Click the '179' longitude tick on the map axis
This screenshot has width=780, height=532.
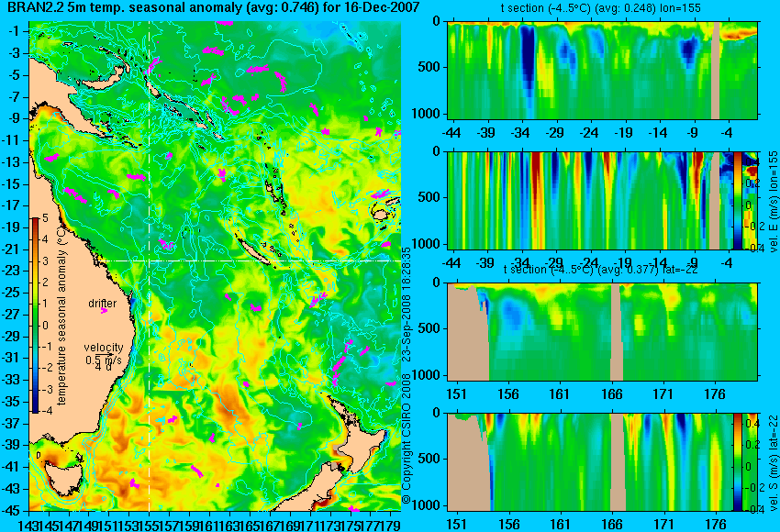click(x=391, y=524)
